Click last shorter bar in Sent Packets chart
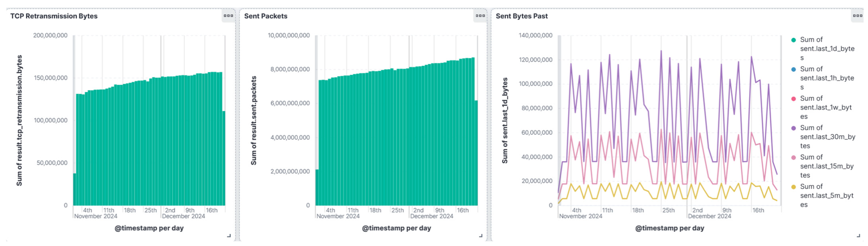The image size is (868, 246). click(x=476, y=152)
